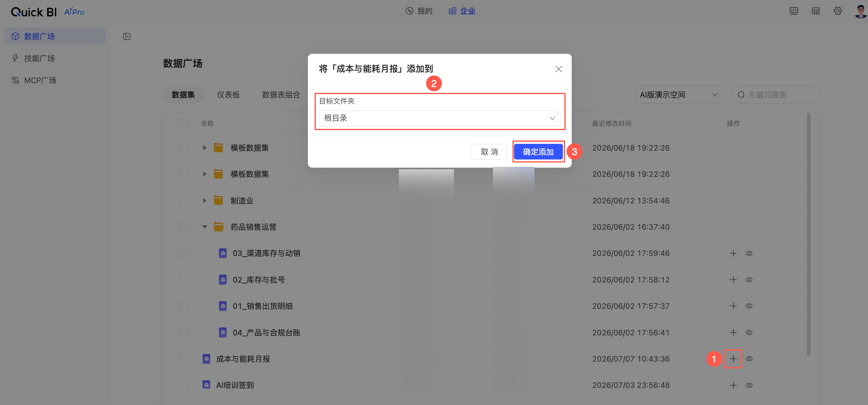Add 01_销售出货明细 with plus icon

(x=733, y=306)
